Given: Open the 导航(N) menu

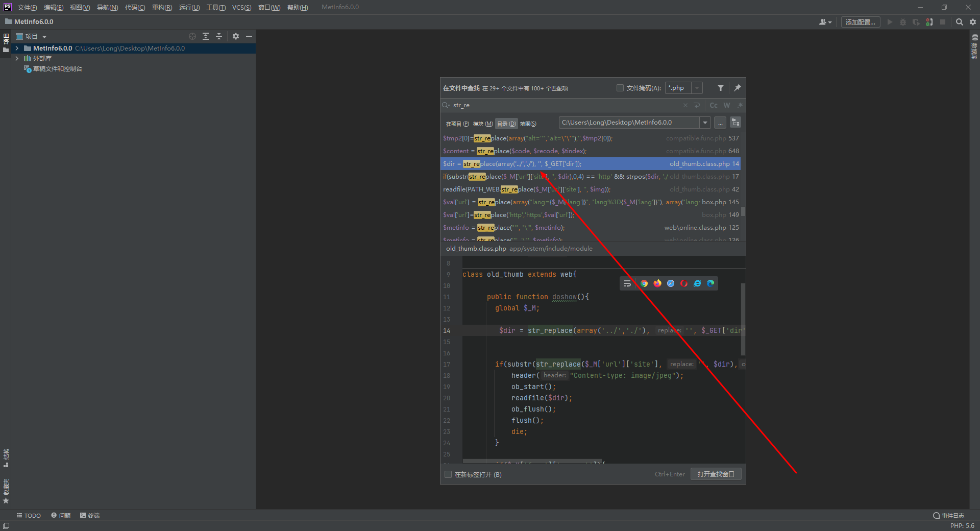Looking at the screenshot, I should (107, 7).
